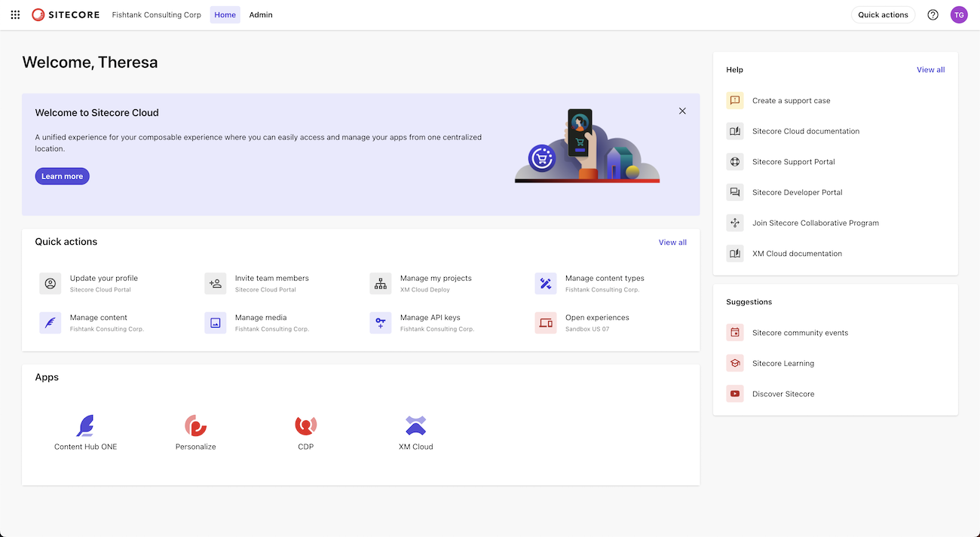Open the Sitecore Learning suggestion icon
Screen dimensions: 980x537
coord(735,362)
